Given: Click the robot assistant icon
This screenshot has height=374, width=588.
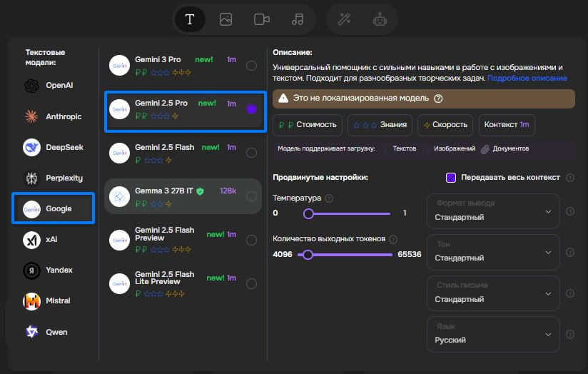Looking at the screenshot, I should [x=380, y=19].
